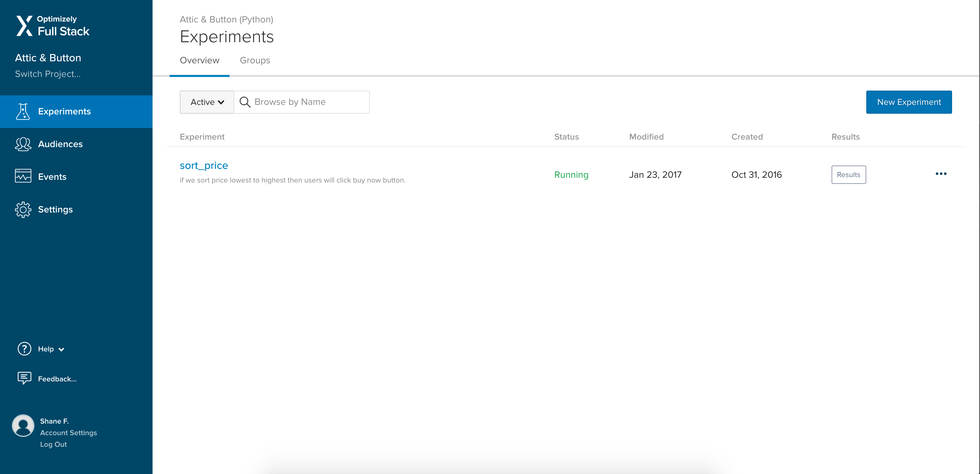This screenshot has height=474, width=980.
Task: Click the Audiences people icon
Action: (x=23, y=144)
